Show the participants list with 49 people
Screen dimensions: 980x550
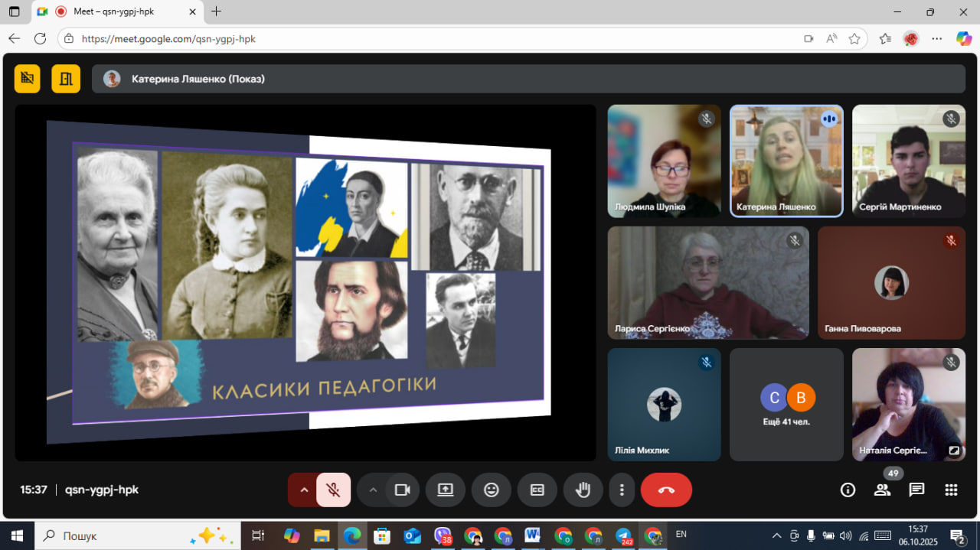883,490
